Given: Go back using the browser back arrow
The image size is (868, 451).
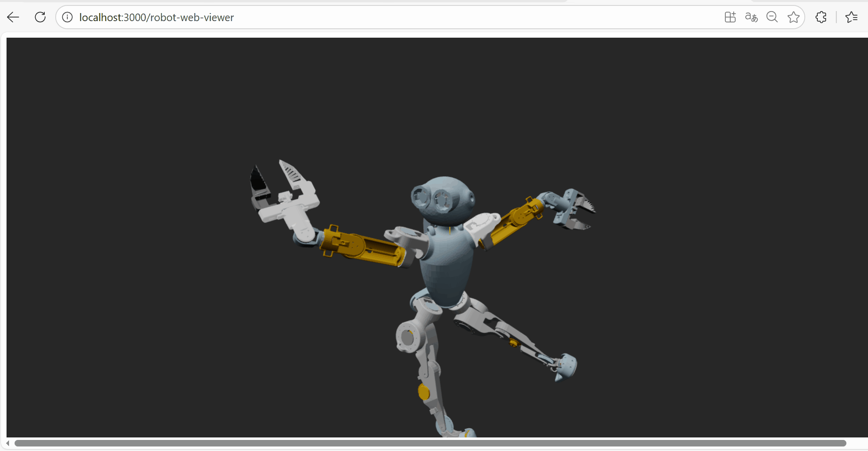Looking at the screenshot, I should (x=13, y=18).
